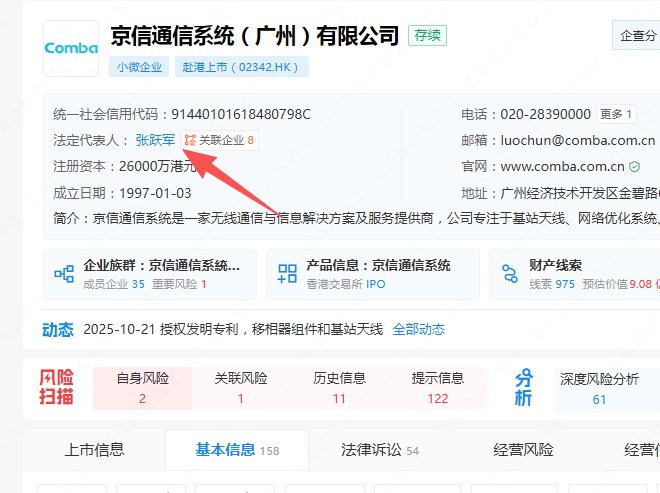Select 历史信息 11 tab

tap(339, 388)
